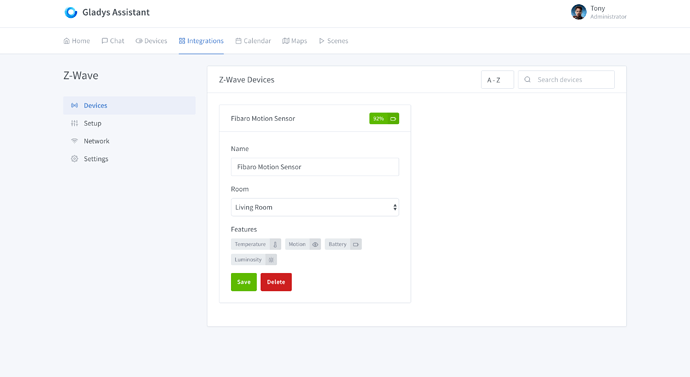Click the Motion feature tag
Image resolution: width=690 pixels, height=377 pixels.
tap(303, 244)
